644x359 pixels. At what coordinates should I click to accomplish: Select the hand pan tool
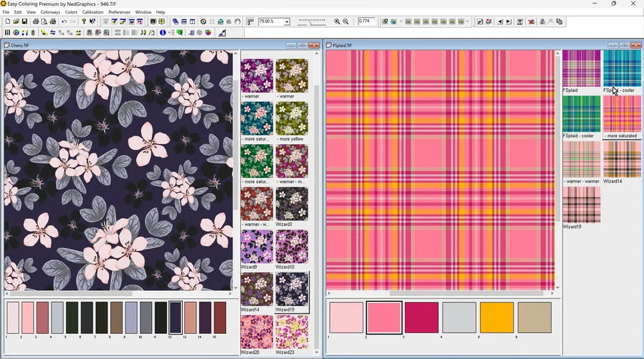click(x=238, y=22)
